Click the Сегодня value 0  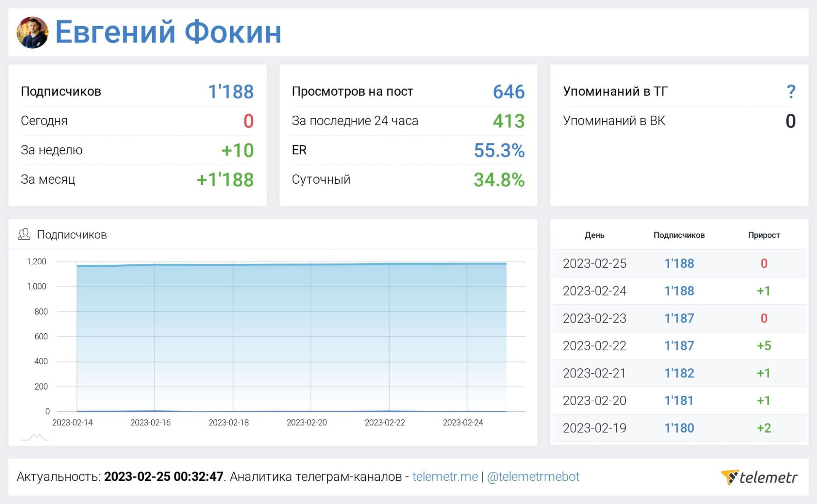(248, 121)
